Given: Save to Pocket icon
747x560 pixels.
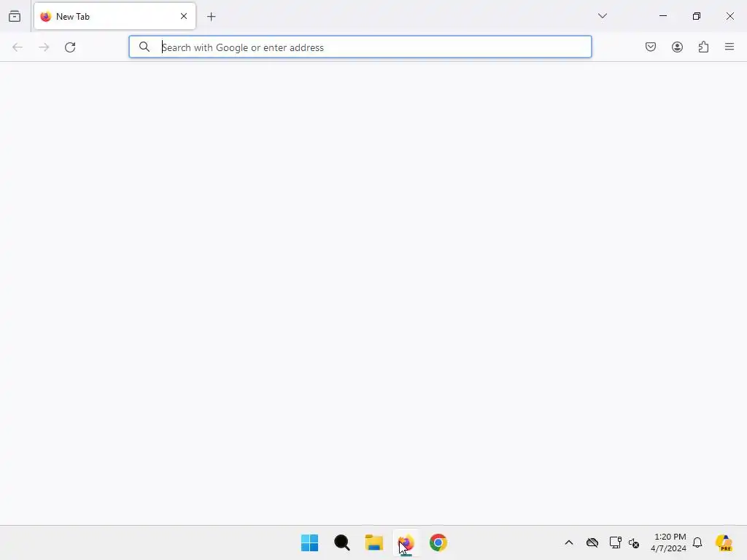Looking at the screenshot, I should (651, 47).
